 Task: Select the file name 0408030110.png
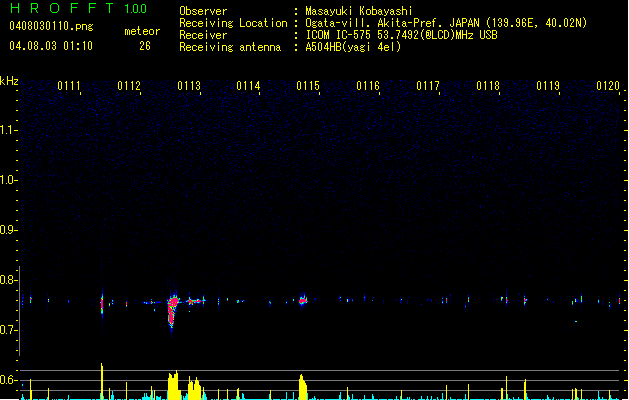point(51,26)
